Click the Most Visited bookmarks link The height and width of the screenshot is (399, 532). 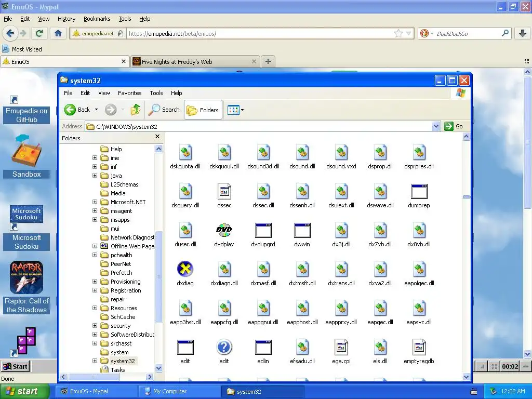coord(22,49)
